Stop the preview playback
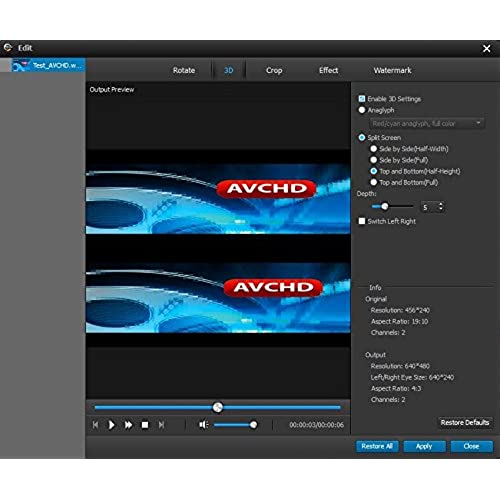 pyautogui.click(x=145, y=425)
